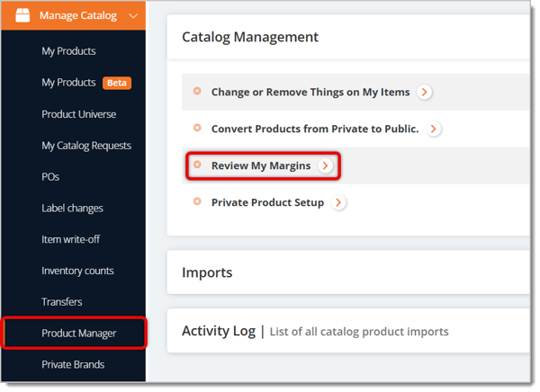Viewport: 540px width, 392px height.
Task: Open Label changes page
Action: 72,209
